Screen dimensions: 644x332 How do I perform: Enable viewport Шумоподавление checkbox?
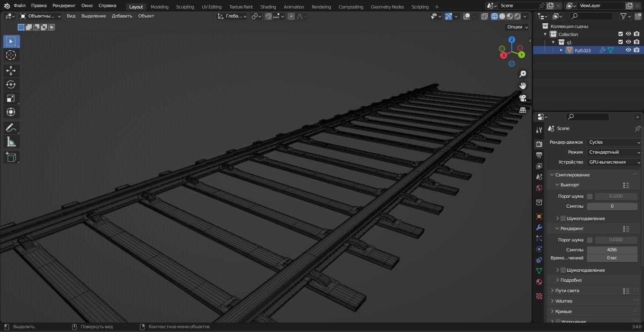pyautogui.click(x=563, y=218)
